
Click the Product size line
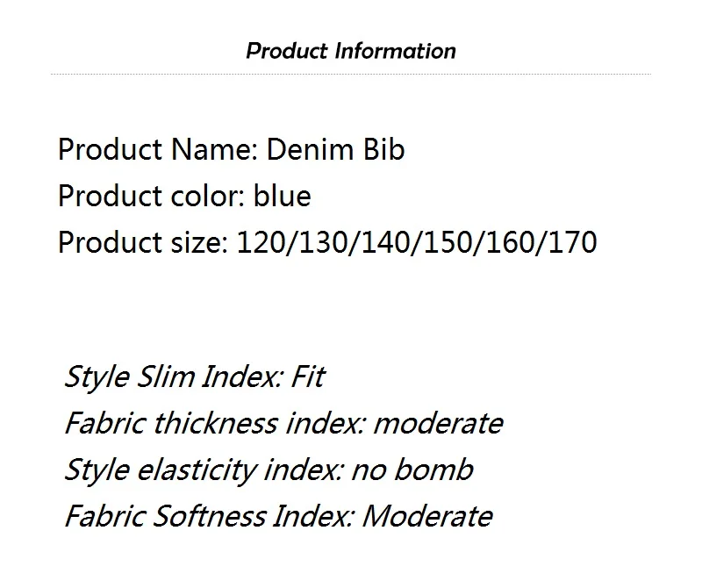tap(327, 243)
